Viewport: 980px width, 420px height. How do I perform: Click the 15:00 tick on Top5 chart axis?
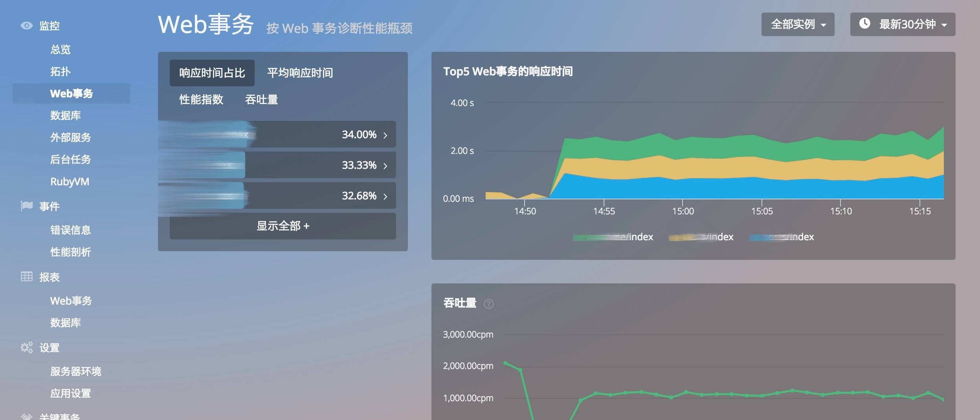[683, 211]
